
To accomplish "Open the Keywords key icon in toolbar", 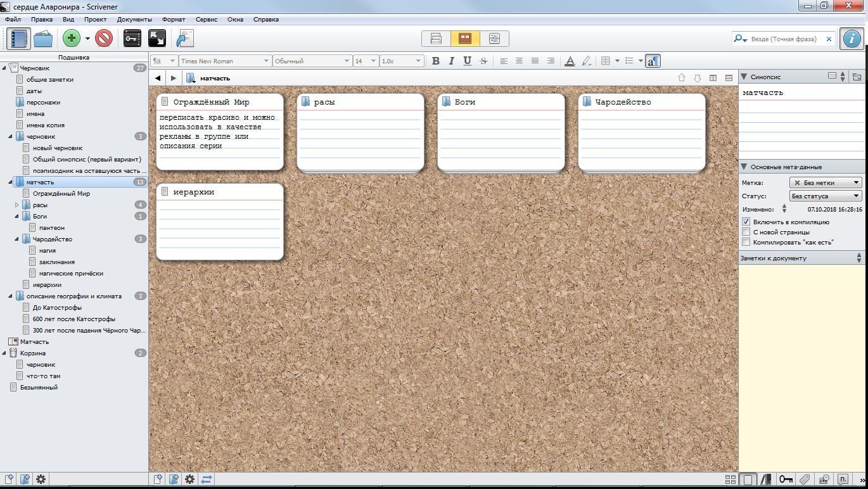I will click(132, 39).
